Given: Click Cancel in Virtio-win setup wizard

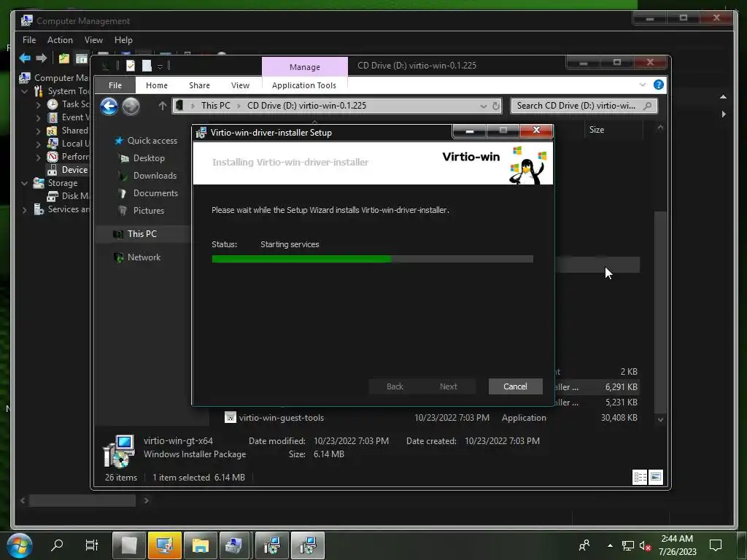Looking at the screenshot, I should (x=515, y=386).
